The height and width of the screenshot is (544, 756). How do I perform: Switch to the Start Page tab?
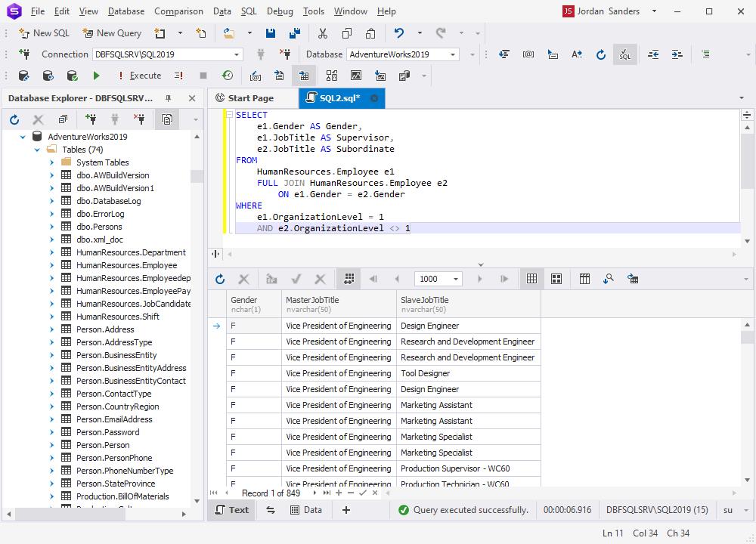pyautogui.click(x=250, y=98)
